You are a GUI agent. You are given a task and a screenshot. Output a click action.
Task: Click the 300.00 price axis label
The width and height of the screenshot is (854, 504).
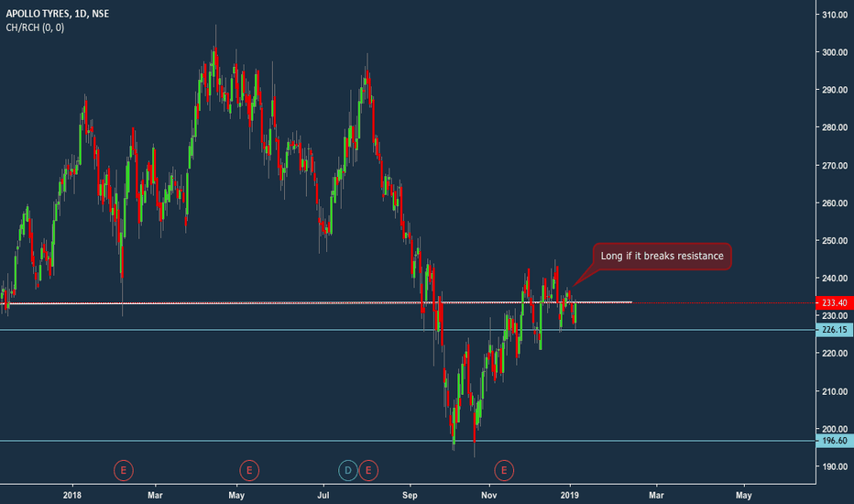835,52
